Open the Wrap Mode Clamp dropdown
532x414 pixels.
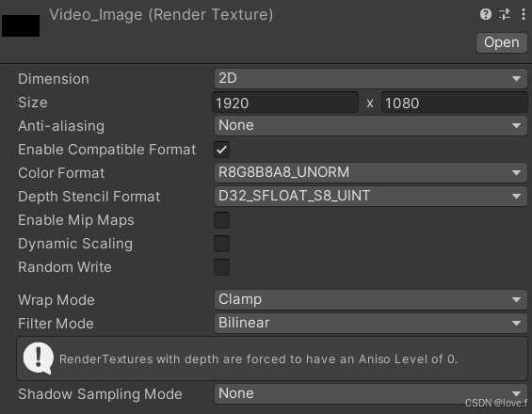(370, 299)
